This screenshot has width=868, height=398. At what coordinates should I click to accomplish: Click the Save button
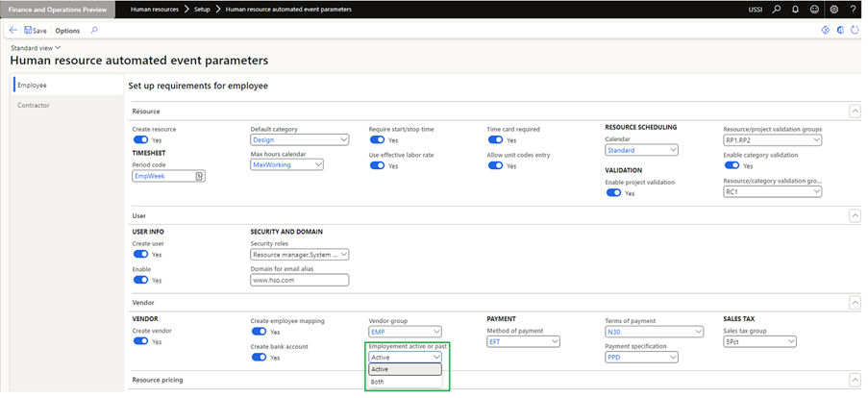coord(35,30)
